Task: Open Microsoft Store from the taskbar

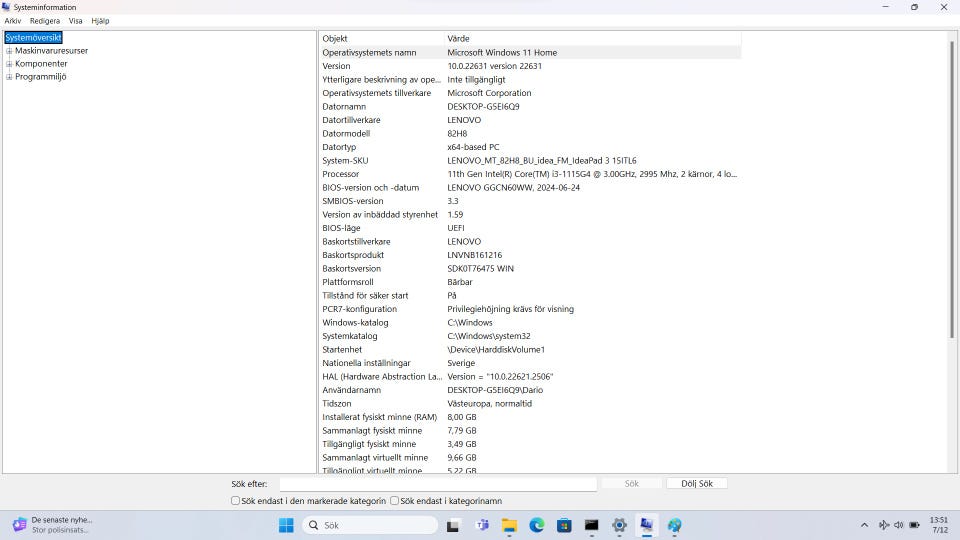Action: pos(564,525)
